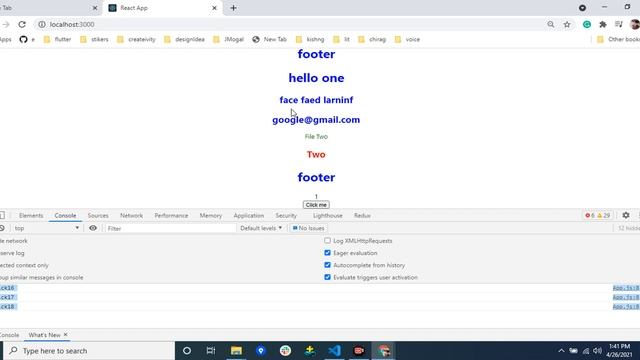Click the Click me button
This screenshot has height=360, width=640.
[x=316, y=205]
